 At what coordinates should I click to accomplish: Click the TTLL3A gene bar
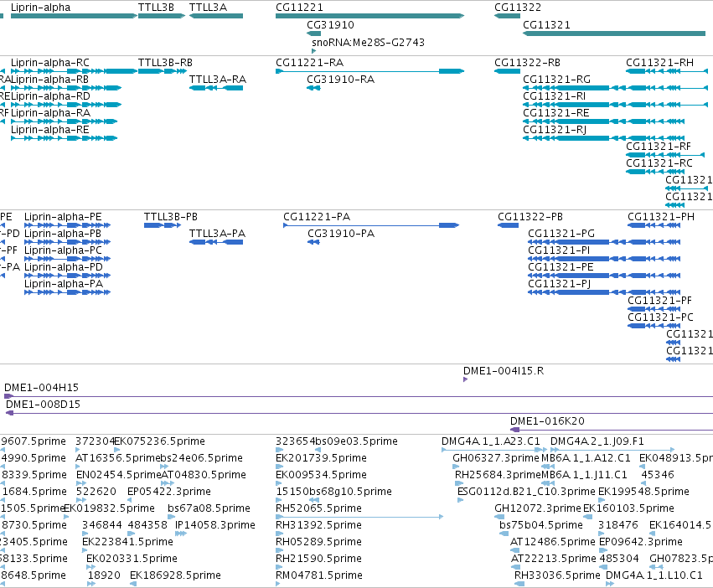(216, 16)
